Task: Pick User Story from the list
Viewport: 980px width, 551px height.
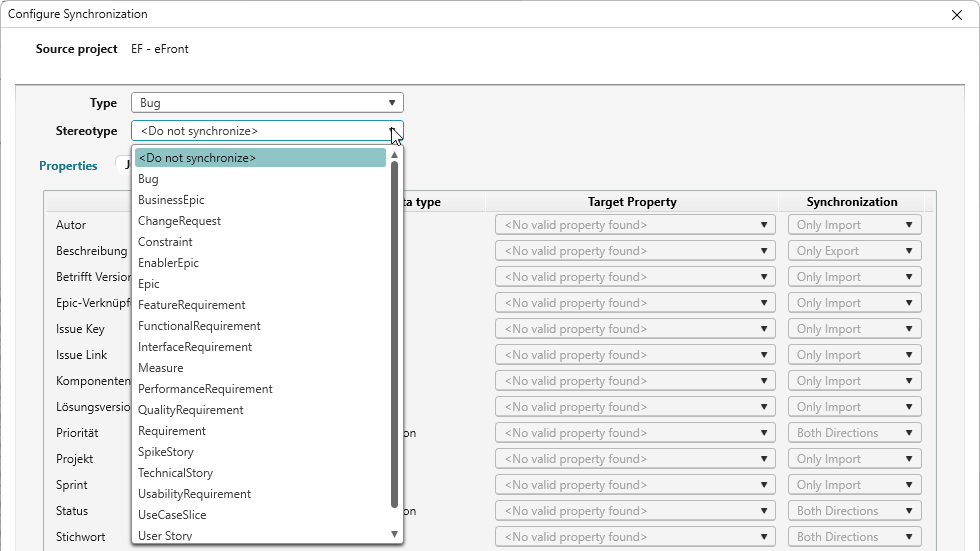Action: click(x=260, y=535)
